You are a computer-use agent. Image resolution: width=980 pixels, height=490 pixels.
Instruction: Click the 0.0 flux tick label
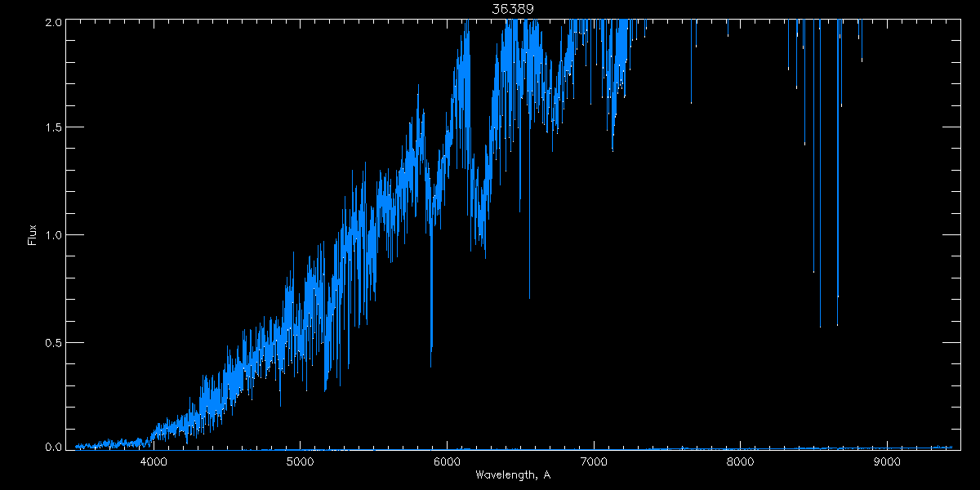point(52,446)
